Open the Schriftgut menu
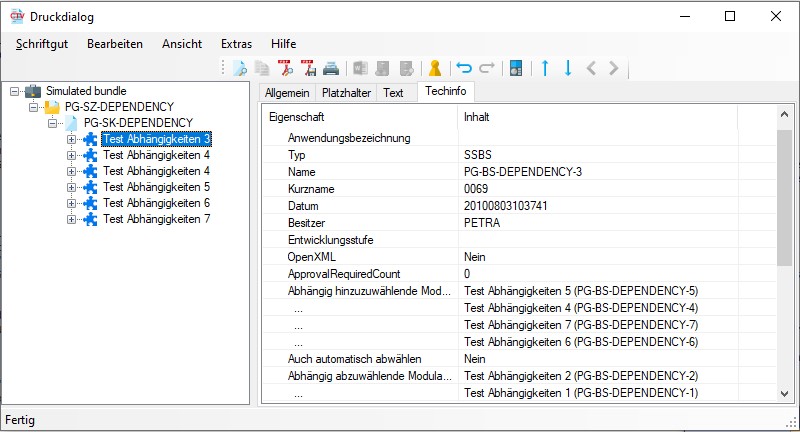This screenshot has width=800, height=432. pos(43,44)
